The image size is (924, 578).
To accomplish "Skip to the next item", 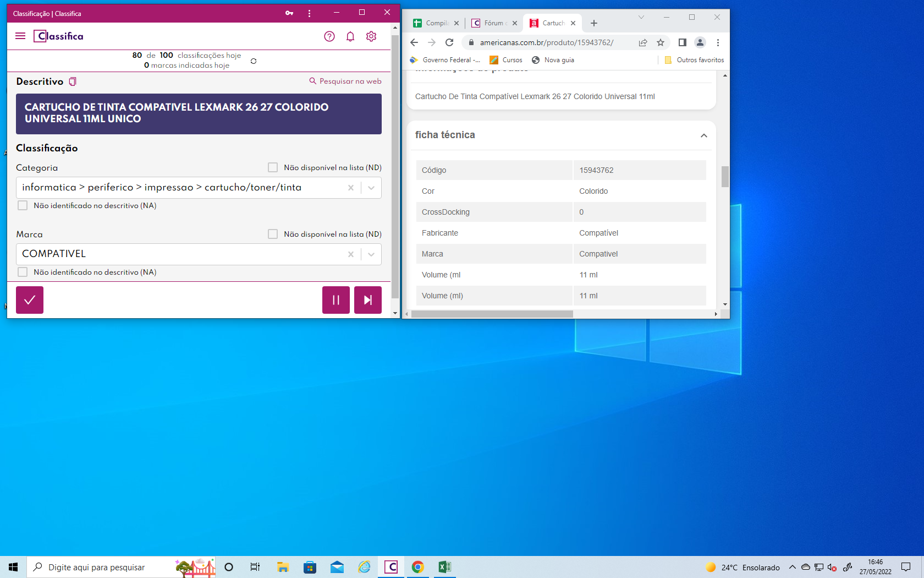I will coord(367,300).
